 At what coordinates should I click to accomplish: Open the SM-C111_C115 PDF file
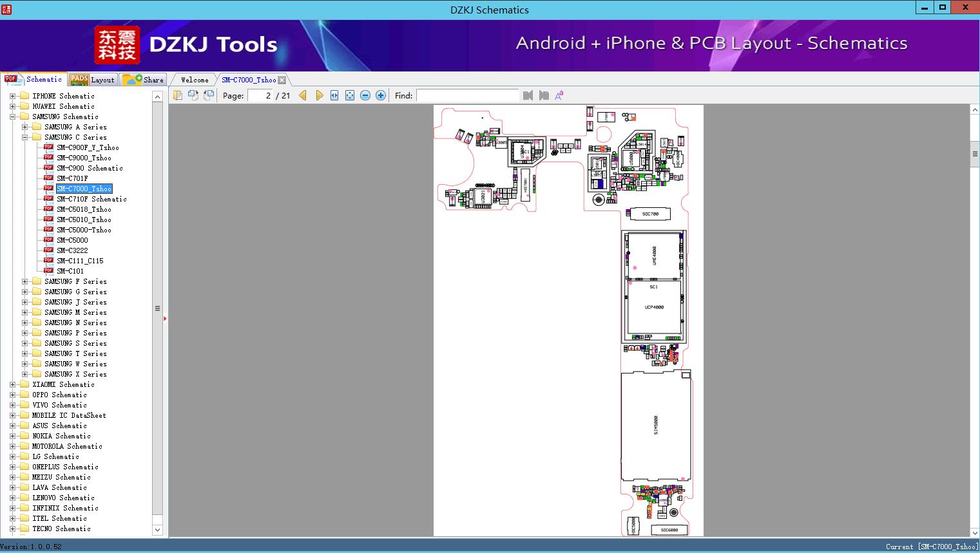[x=80, y=261]
